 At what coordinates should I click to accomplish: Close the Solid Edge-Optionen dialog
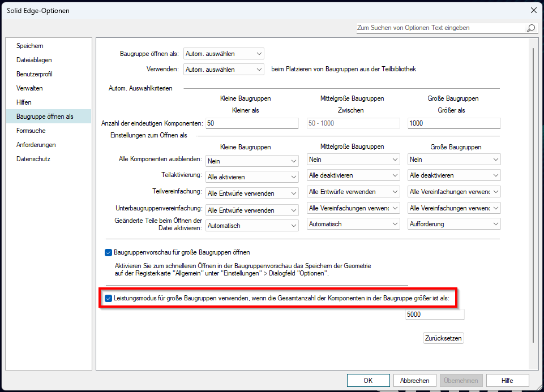tap(534, 10)
